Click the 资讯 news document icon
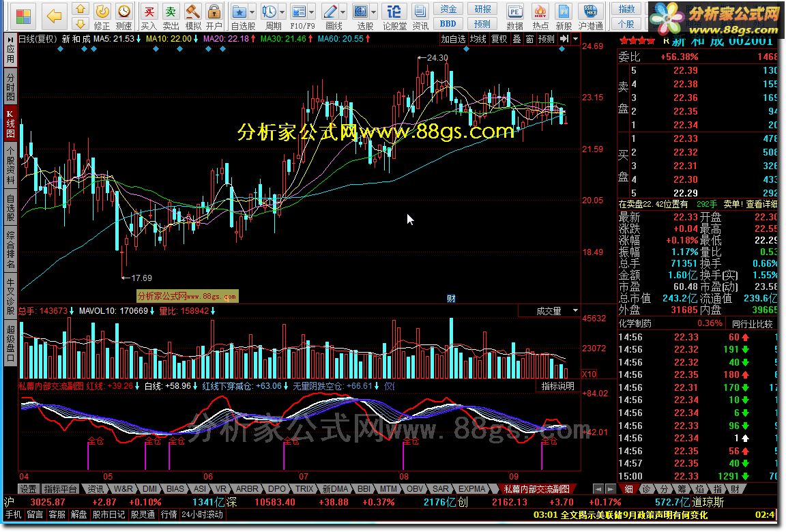Image resolution: width=786 pixels, height=532 pixels. point(420,12)
